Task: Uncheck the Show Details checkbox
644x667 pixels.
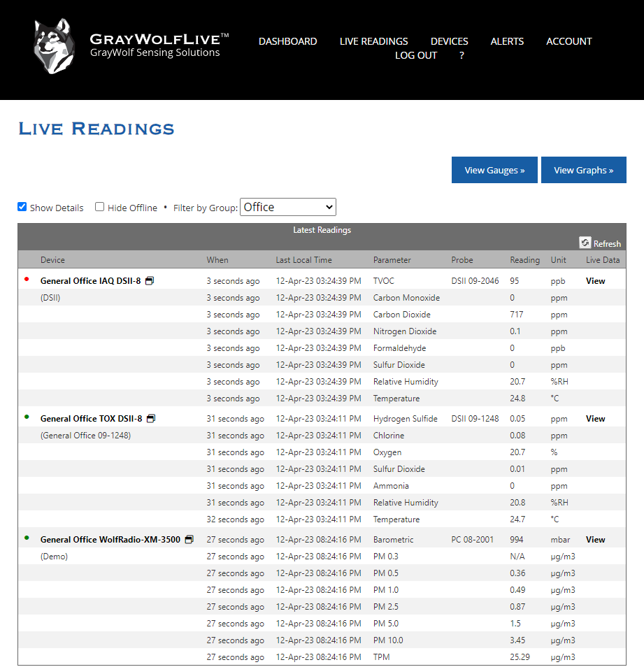Action: pyautogui.click(x=22, y=207)
